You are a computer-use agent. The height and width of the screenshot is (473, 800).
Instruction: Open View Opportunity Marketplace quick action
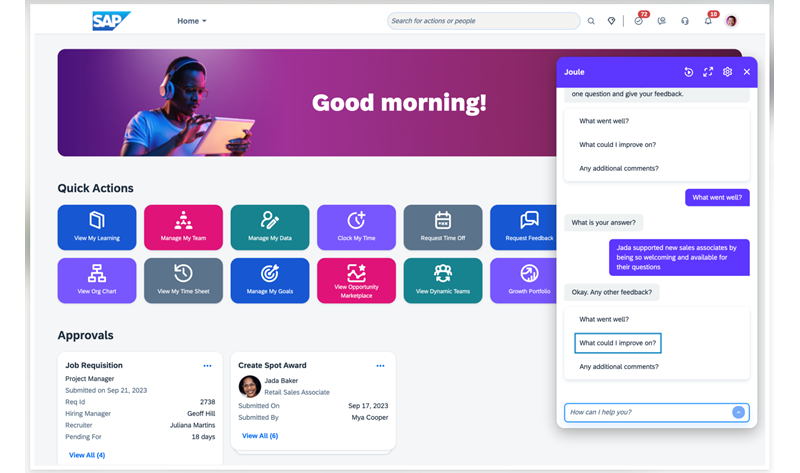click(x=356, y=281)
